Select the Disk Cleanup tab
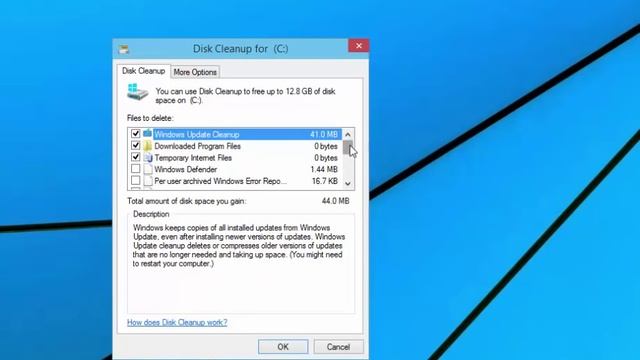 [x=143, y=71]
